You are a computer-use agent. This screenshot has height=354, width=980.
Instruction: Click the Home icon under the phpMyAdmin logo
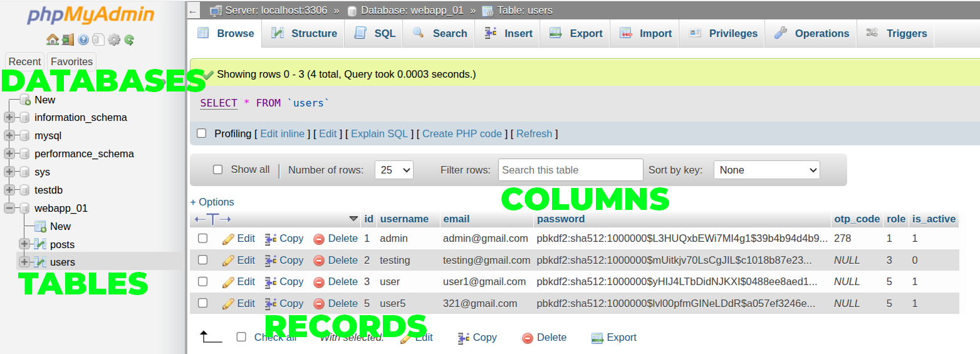(x=53, y=39)
